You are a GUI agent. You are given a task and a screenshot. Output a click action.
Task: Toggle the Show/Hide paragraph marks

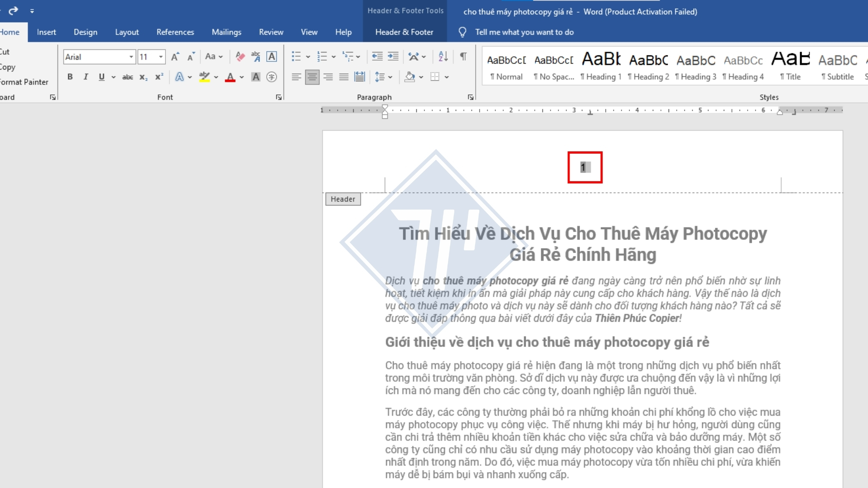click(463, 56)
